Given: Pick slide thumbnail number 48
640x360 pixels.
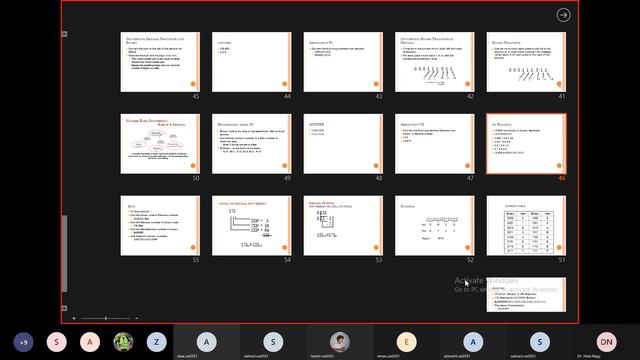Looking at the screenshot, I should click(343, 144).
